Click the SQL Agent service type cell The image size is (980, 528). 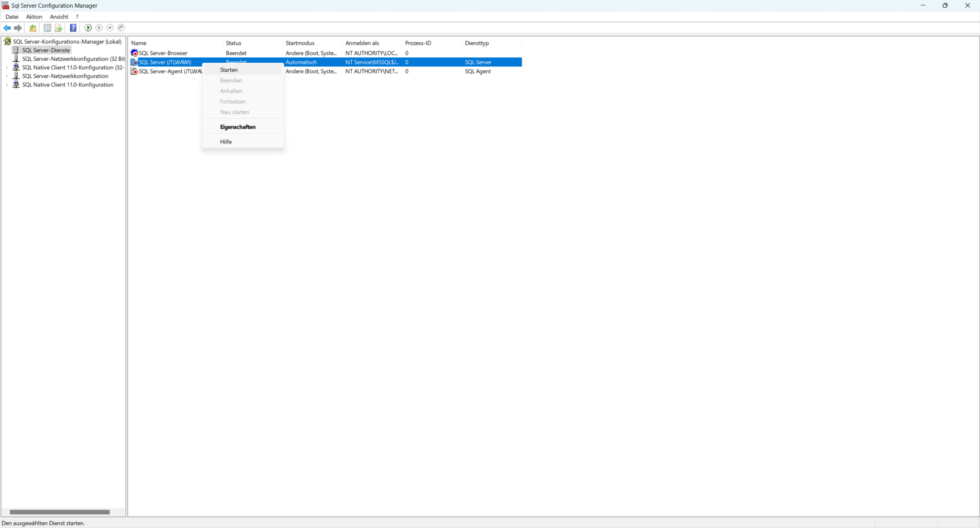478,71
